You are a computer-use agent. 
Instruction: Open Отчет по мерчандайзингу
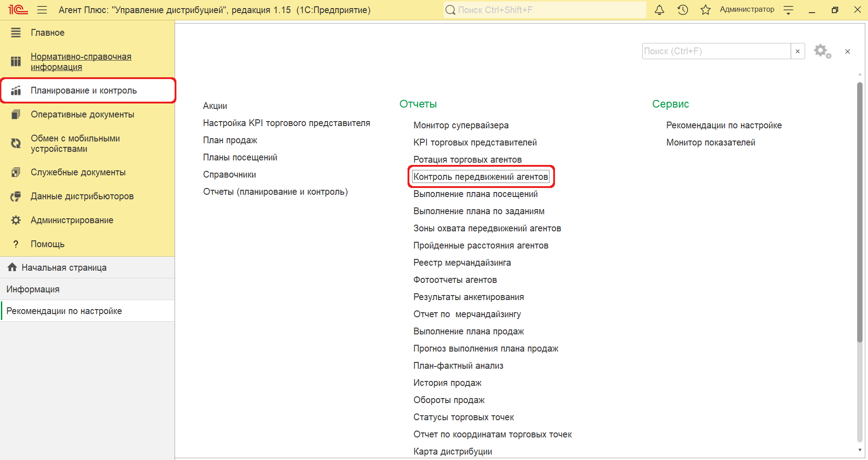[x=467, y=314]
